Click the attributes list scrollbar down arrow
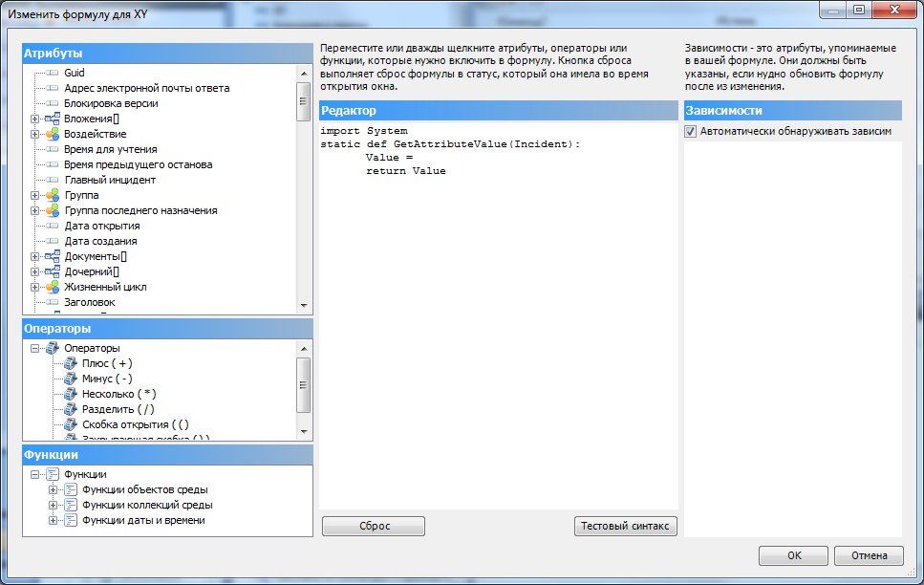924x585 pixels. click(304, 305)
